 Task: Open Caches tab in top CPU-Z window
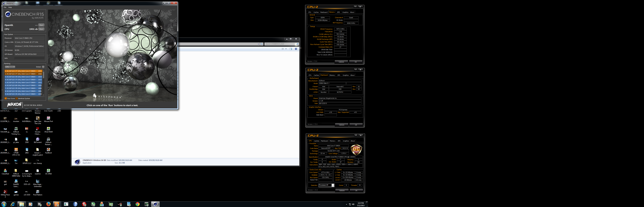316,12
